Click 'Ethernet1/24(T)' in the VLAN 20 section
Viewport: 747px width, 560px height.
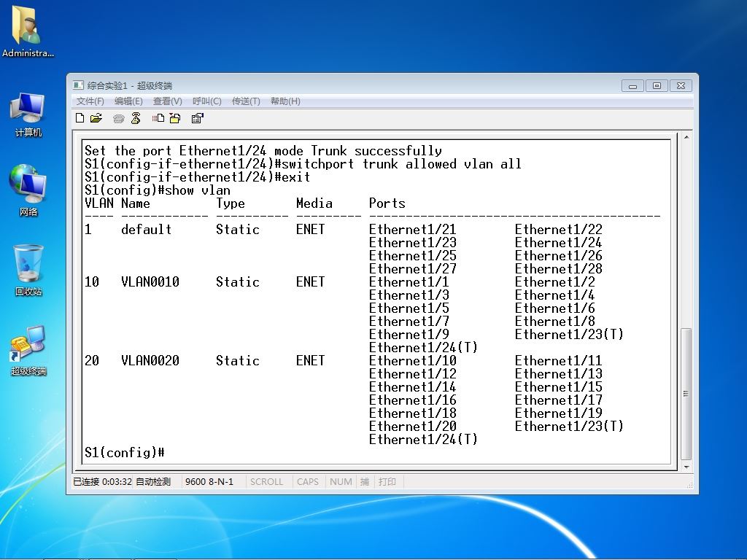[423, 439]
